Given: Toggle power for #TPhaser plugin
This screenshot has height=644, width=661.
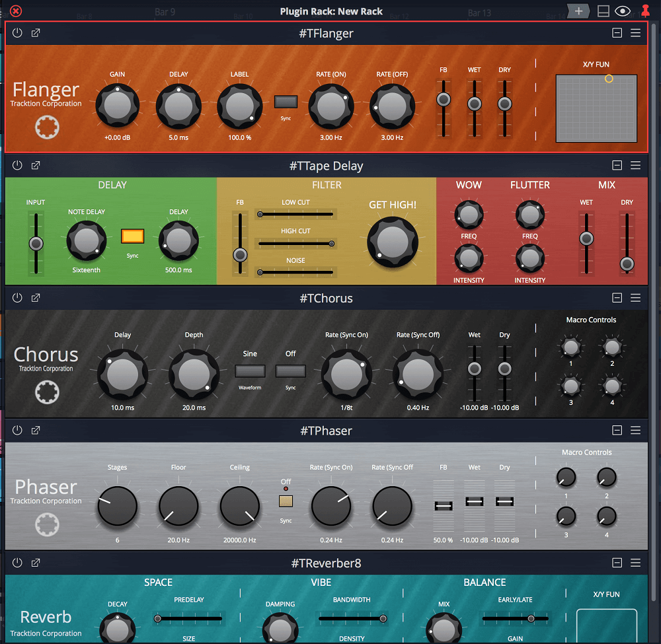Looking at the screenshot, I should [17, 430].
